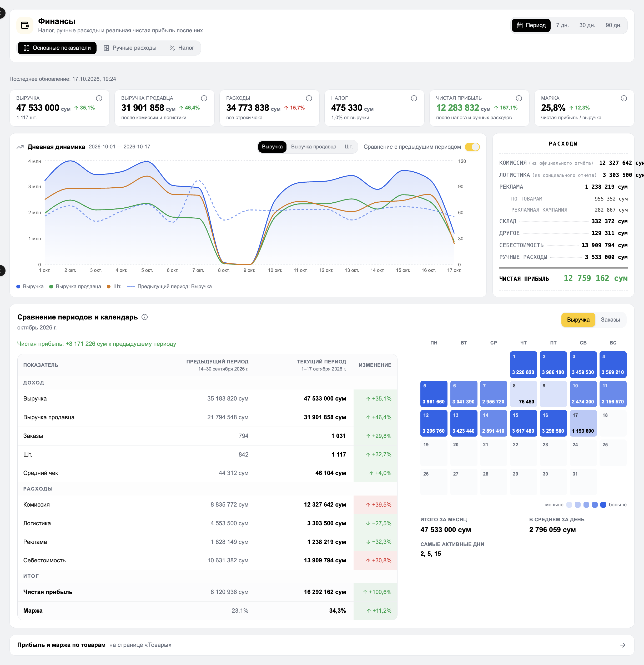Select Выручка chart metric tab
644x665 pixels.
272,147
